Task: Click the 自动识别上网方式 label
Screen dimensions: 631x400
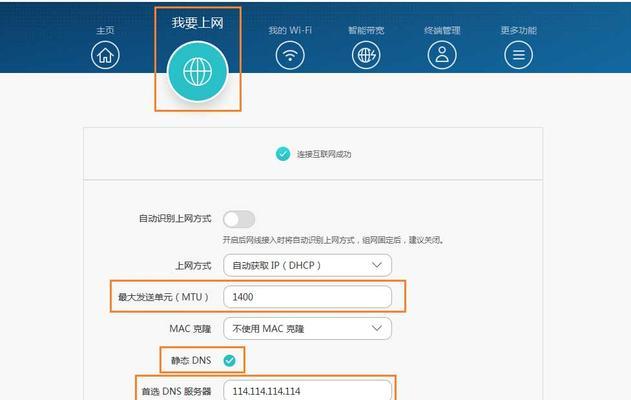Action: 175,219
